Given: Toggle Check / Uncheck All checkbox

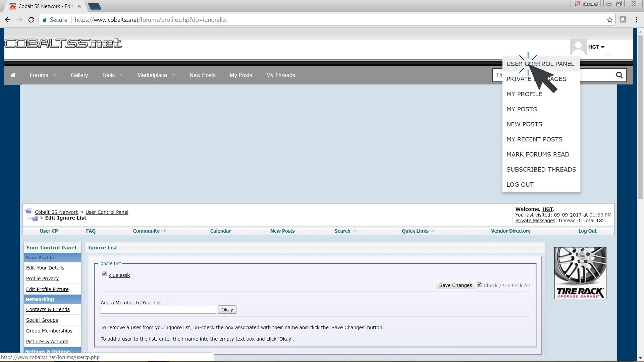Looking at the screenshot, I should click(x=479, y=285).
